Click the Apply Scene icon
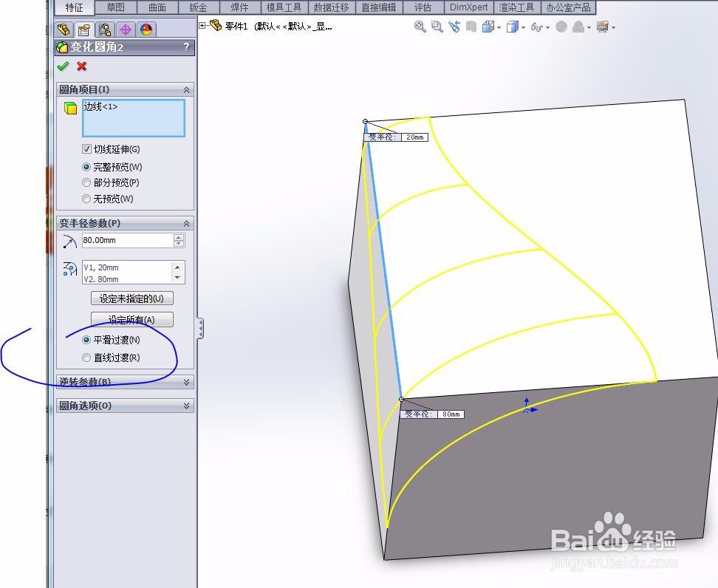The image size is (718, 588). click(x=578, y=27)
